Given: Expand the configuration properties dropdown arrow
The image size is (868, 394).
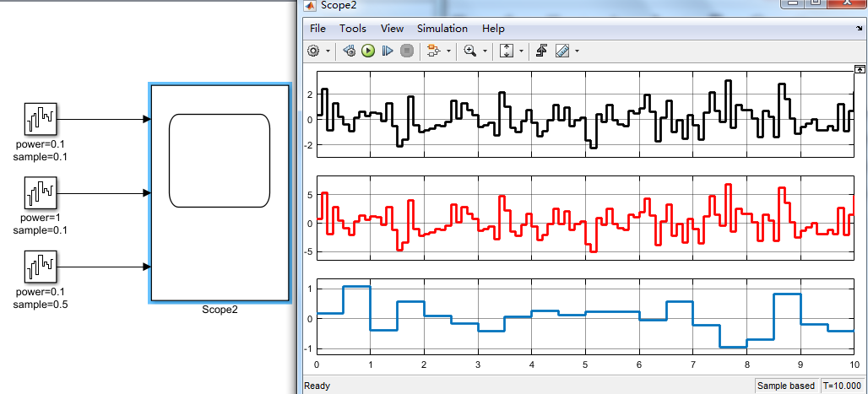Looking at the screenshot, I should pos(328,51).
